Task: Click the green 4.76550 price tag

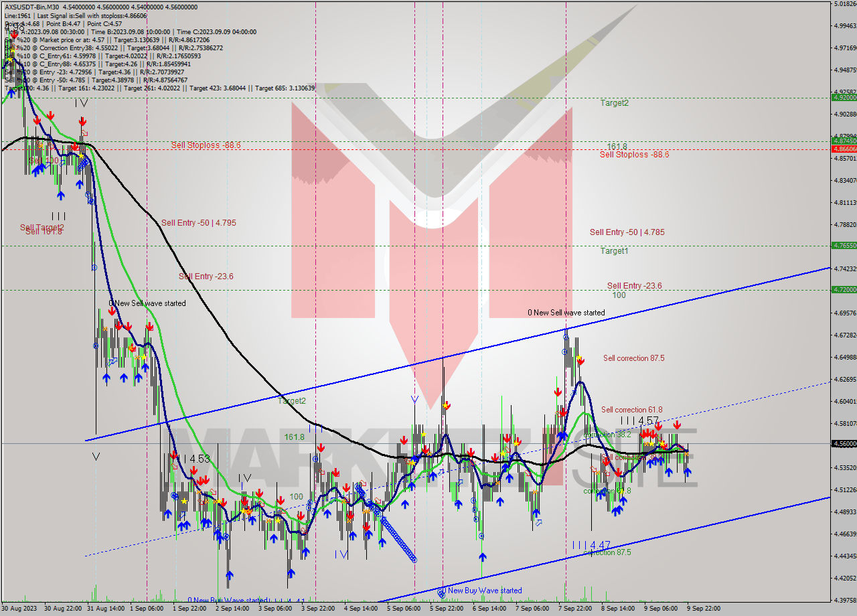Action: tap(844, 245)
